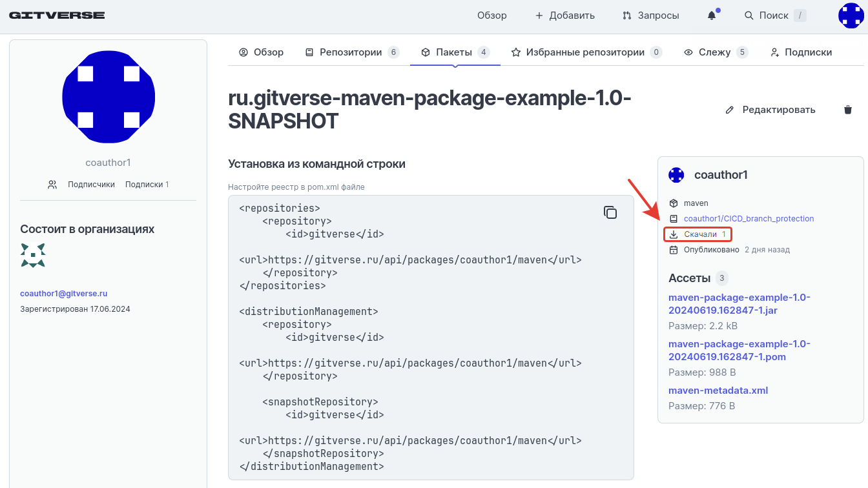Open coauthor1/CICD_branch_protection repository link
This screenshot has height=488, width=868.
pyautogui.click(x=749, y=219)
